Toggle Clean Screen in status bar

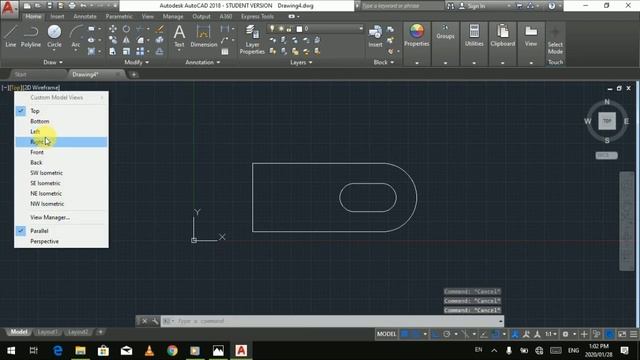tap(622, 334)
